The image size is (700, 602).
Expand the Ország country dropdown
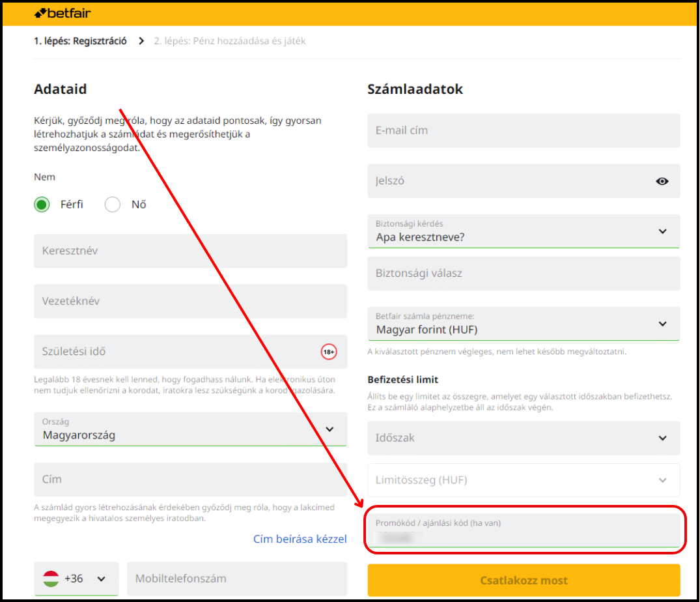(x=329, y=429)
